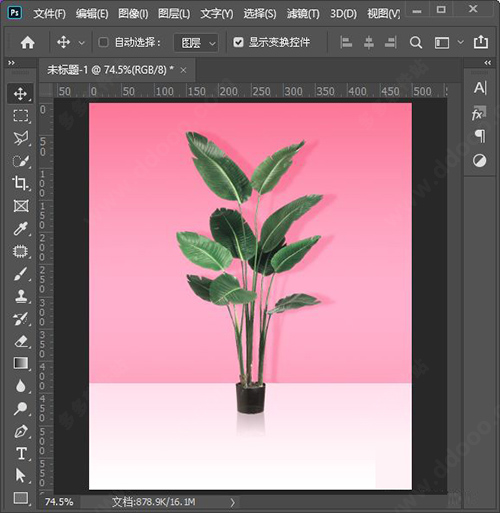This screenshot has height=513, width=500.
Task: Click the Home button in options bar
Action: pos(27,42)
